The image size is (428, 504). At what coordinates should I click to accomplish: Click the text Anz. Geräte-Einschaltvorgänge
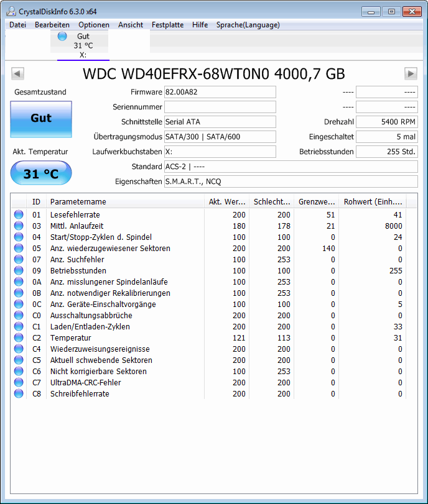click(103, 305)
